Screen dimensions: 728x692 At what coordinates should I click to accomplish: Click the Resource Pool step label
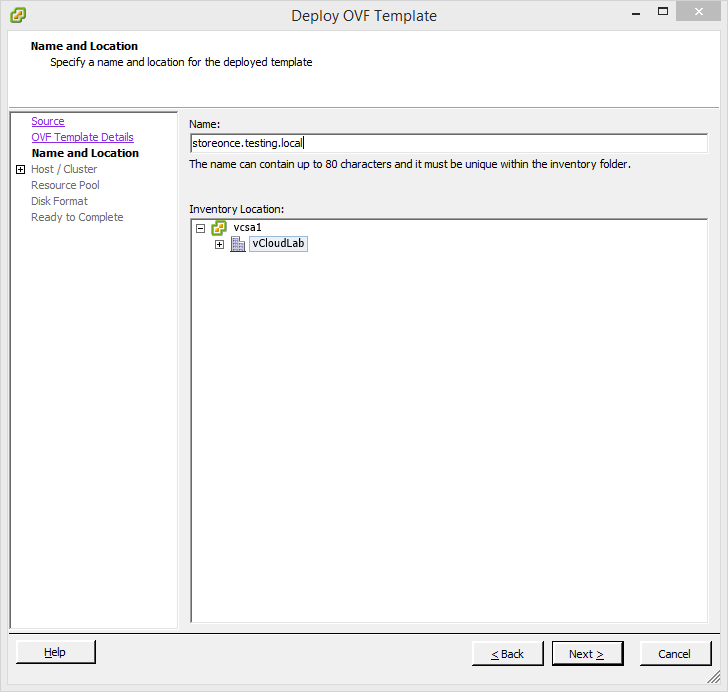click(x=65, y=185)
